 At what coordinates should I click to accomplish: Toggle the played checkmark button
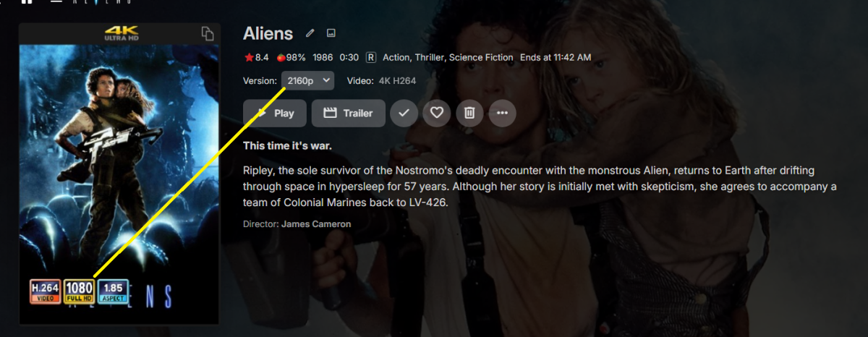coord(404,113)
